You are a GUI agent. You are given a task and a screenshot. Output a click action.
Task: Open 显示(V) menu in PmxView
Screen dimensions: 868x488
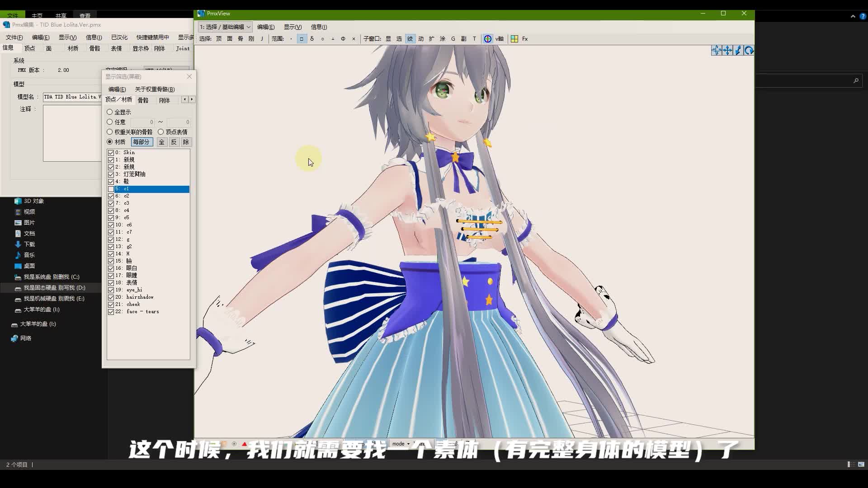pos(292,27)
